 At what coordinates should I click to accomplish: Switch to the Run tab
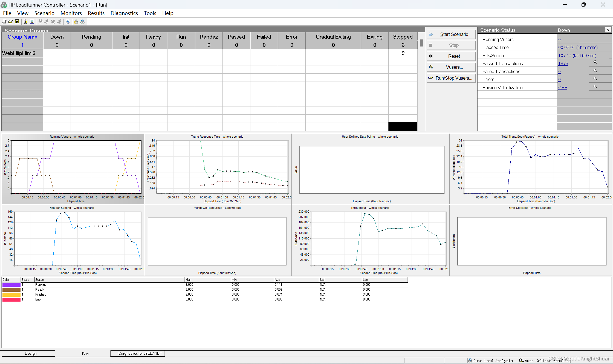[x=85, y=353]
